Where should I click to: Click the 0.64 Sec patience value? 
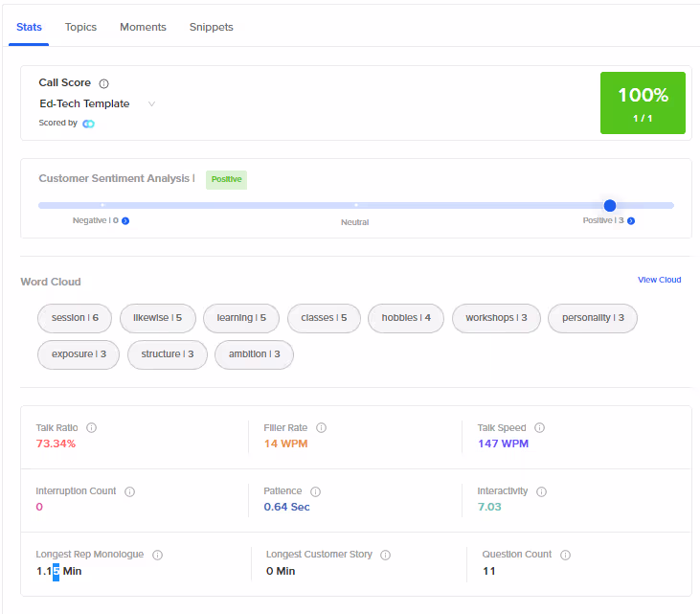tap(286, 508)
